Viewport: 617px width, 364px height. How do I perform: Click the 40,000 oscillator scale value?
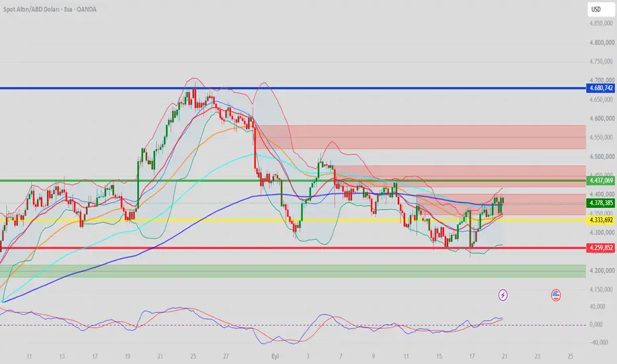597,306
